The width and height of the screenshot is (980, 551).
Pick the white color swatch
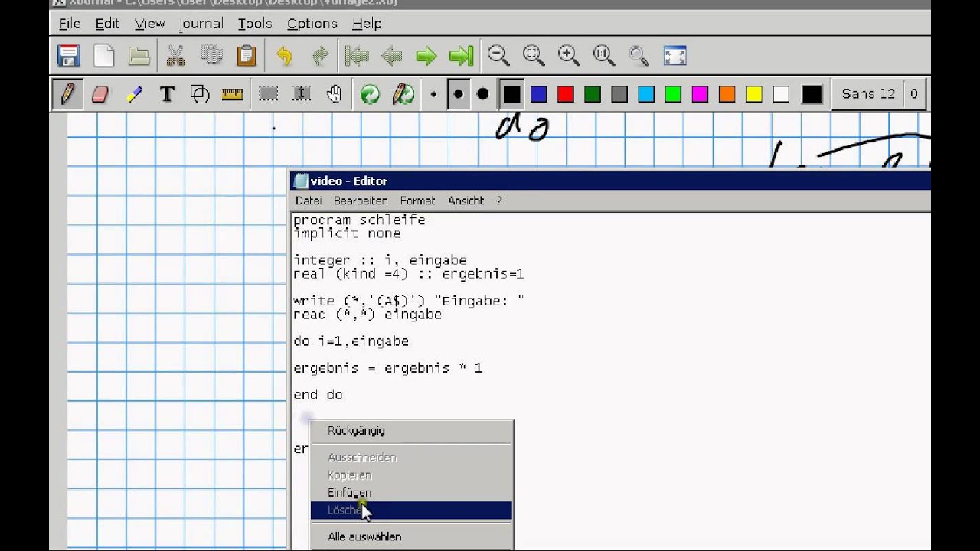(x=781, y=94)
